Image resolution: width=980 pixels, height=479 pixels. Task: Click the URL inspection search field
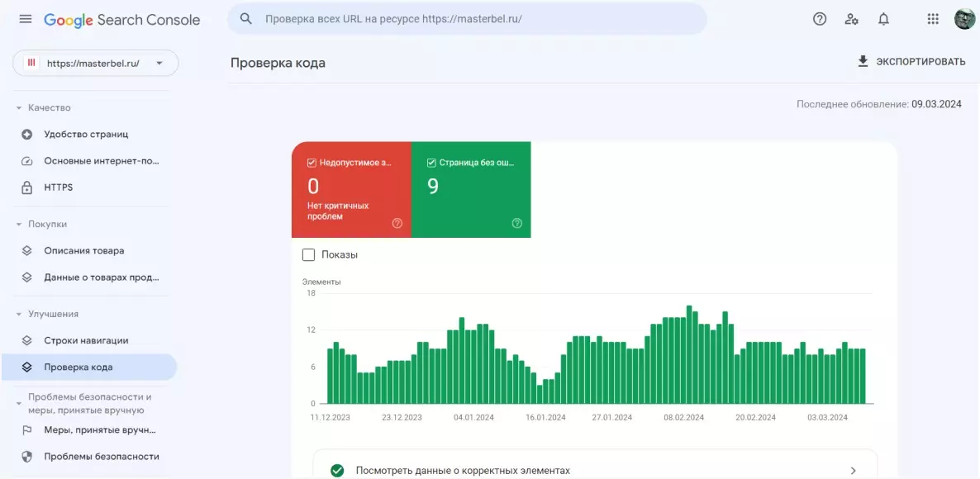(x=467, y=19)
